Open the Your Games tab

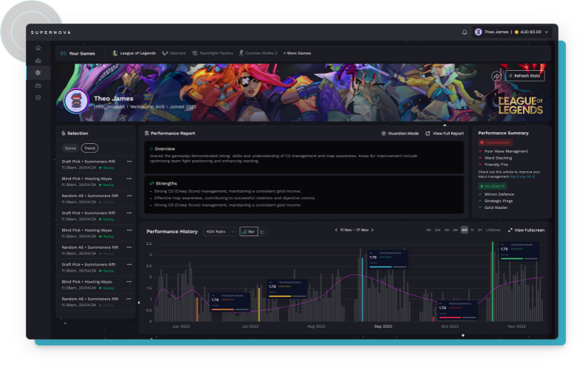78,54
